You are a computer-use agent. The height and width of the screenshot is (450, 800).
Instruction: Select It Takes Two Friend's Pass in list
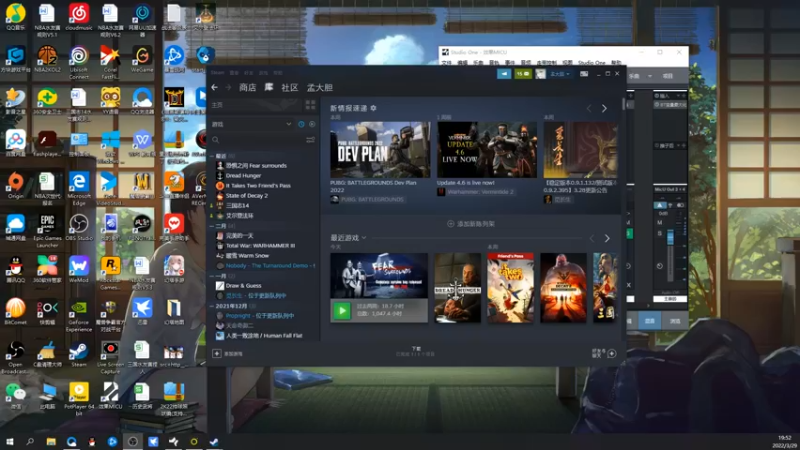(258, 186)
